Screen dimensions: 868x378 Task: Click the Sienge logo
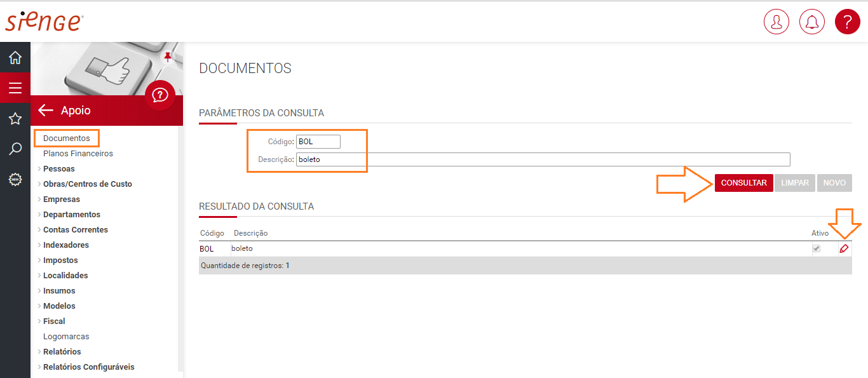click(44, 22)
